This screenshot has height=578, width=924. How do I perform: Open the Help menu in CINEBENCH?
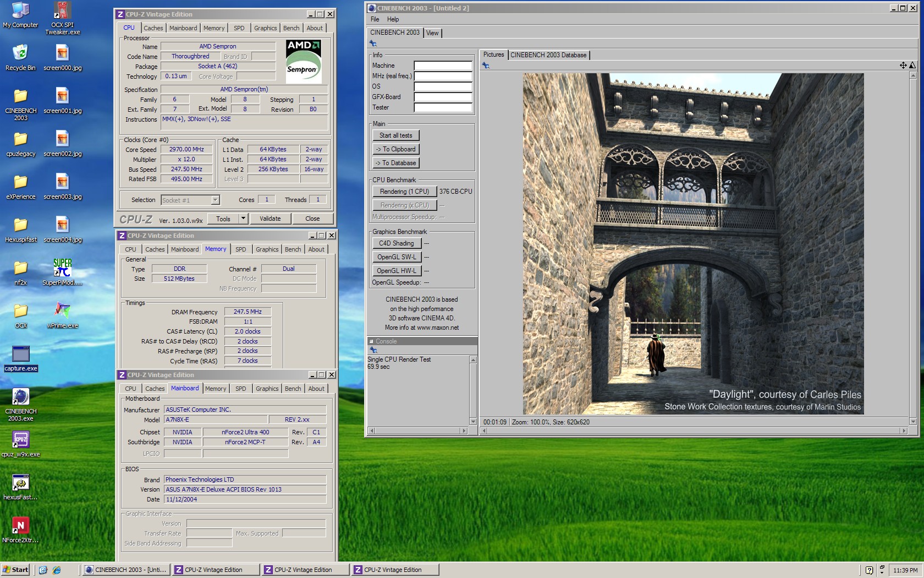click(x=393, y=19)
